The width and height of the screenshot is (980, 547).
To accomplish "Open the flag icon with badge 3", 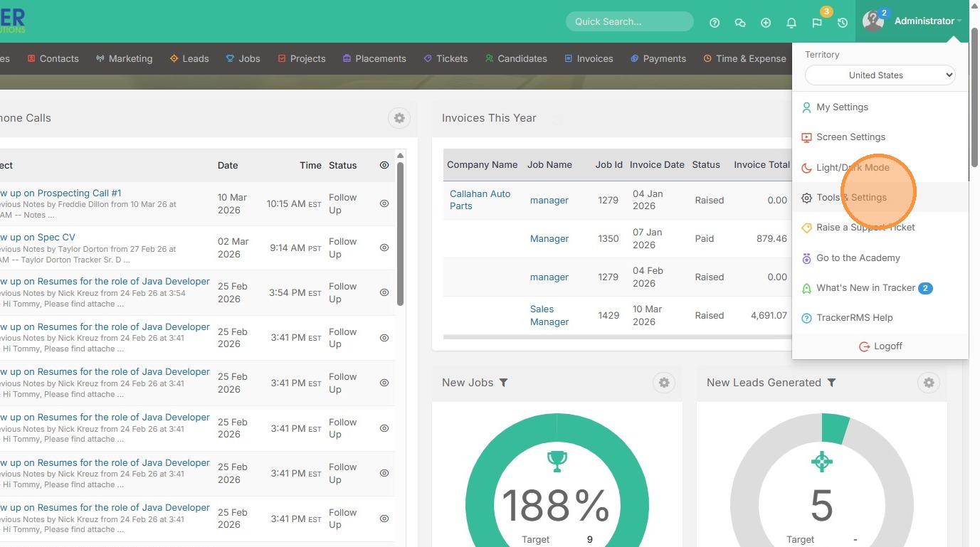I will pos(817,23).
